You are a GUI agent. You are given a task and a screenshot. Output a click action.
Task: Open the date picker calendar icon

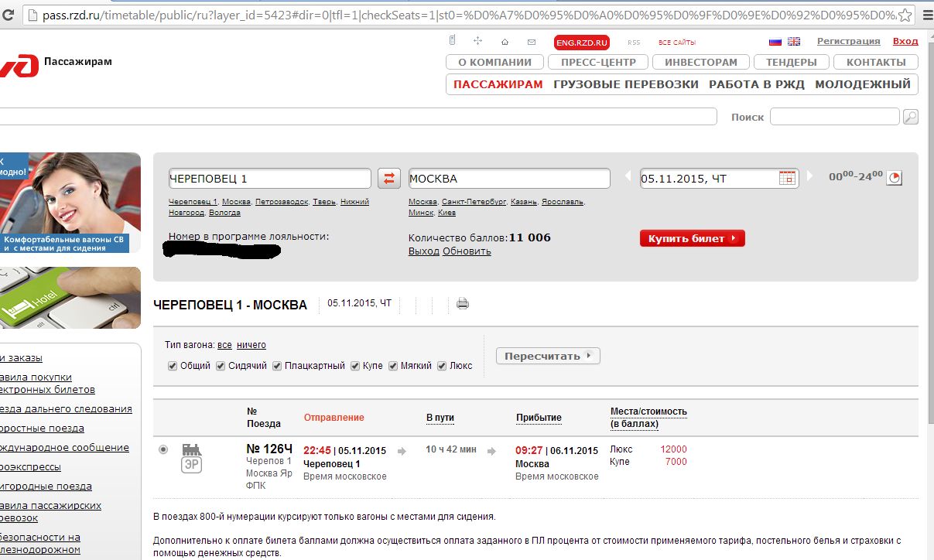point(787,179)
